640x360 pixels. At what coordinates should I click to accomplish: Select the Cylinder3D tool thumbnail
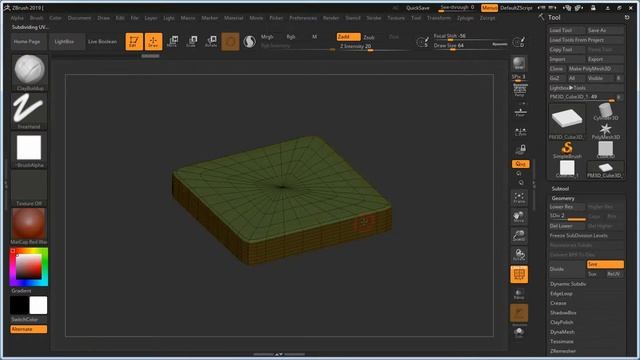pos(606,111)
